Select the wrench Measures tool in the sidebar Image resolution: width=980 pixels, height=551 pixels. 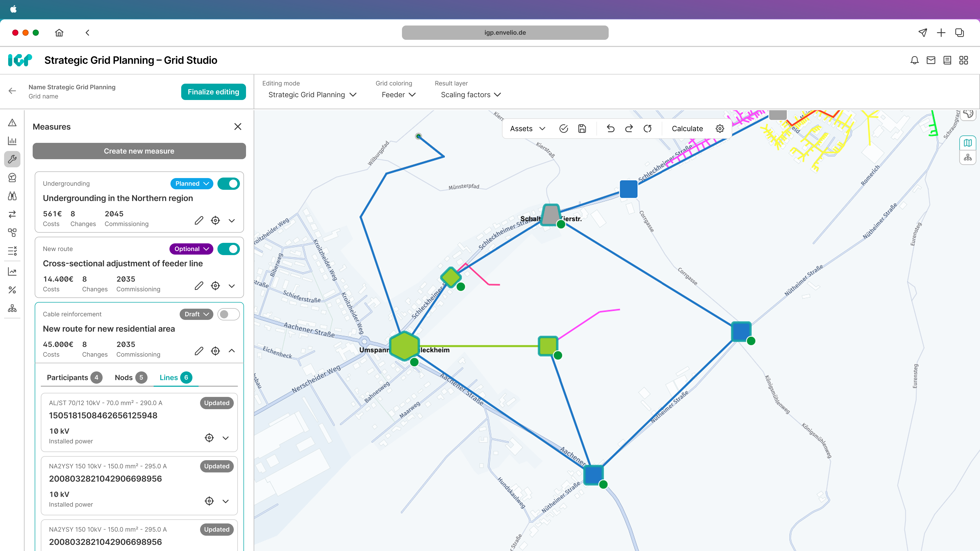12,159
